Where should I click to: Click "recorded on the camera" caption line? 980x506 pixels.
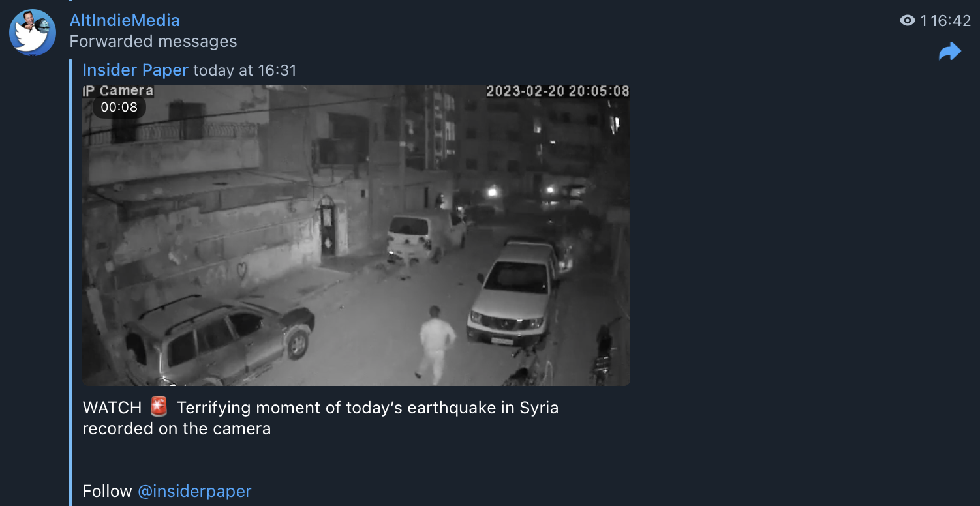point(177,428)
